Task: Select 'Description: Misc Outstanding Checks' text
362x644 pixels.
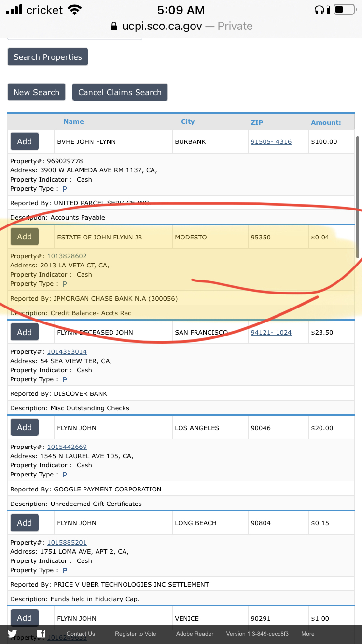Action: pyautogui.click(x=70, y=408)
